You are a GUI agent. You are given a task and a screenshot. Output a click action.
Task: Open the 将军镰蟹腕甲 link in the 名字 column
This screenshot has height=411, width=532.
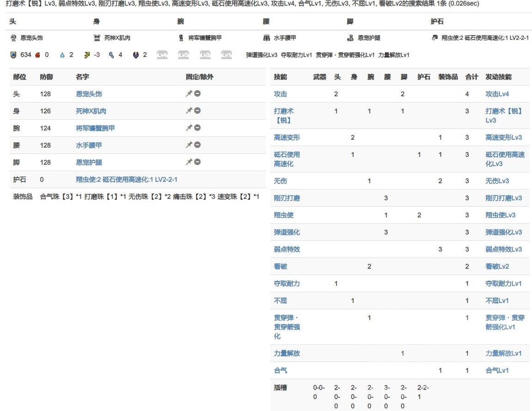point(95,128)
